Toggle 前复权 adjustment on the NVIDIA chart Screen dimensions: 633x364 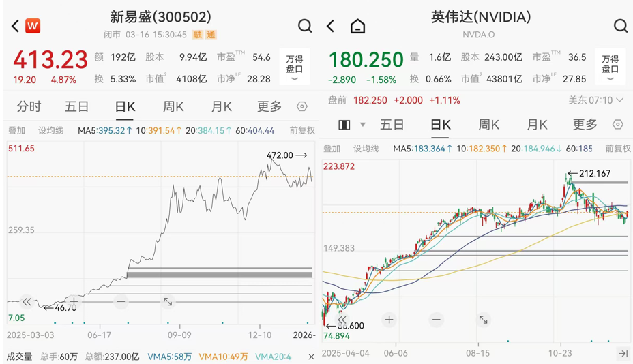617,148
